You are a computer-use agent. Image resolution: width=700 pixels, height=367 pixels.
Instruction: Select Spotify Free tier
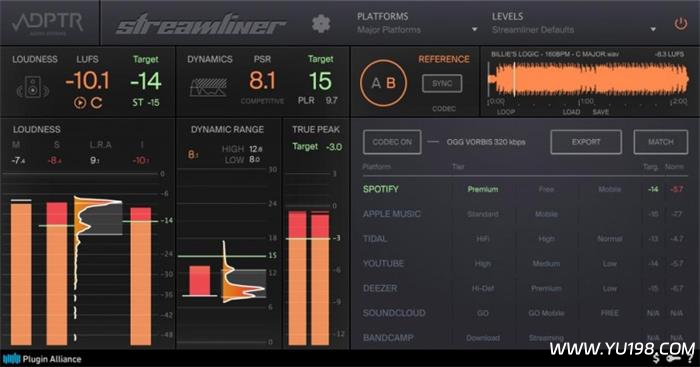tap(546, 189)
